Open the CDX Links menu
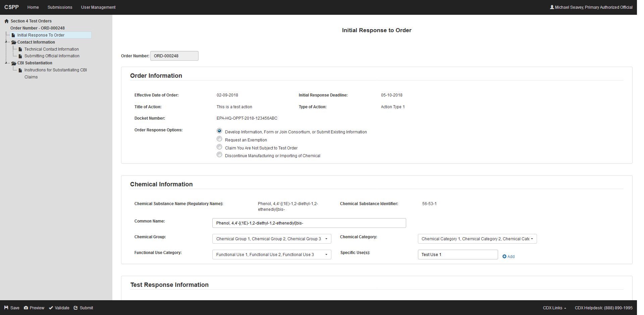 click(554, 308)
